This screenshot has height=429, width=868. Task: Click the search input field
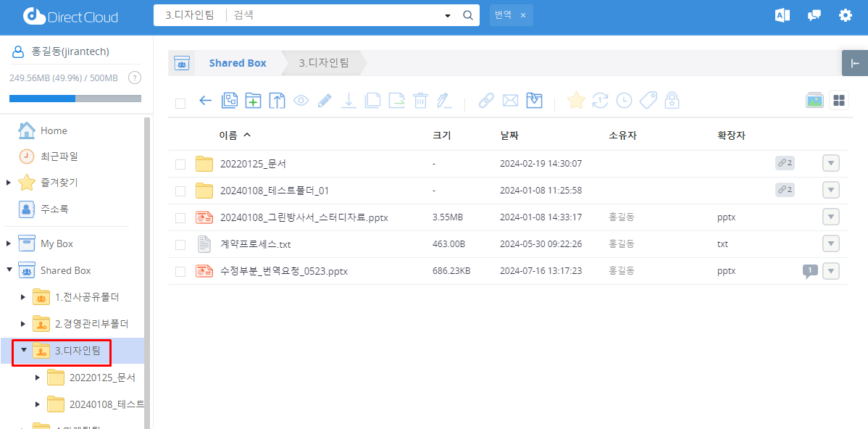click(337, 15)
